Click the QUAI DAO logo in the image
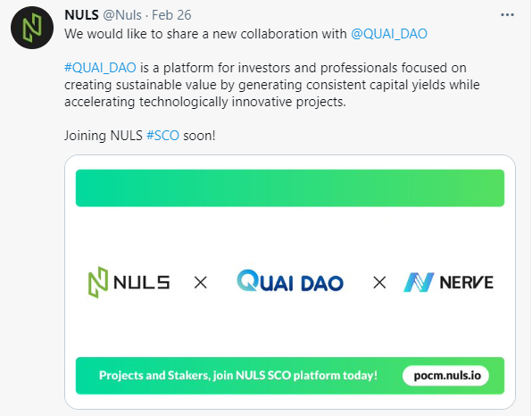Image resolution: width=532 pixels, height=416 pixels. 290,281
